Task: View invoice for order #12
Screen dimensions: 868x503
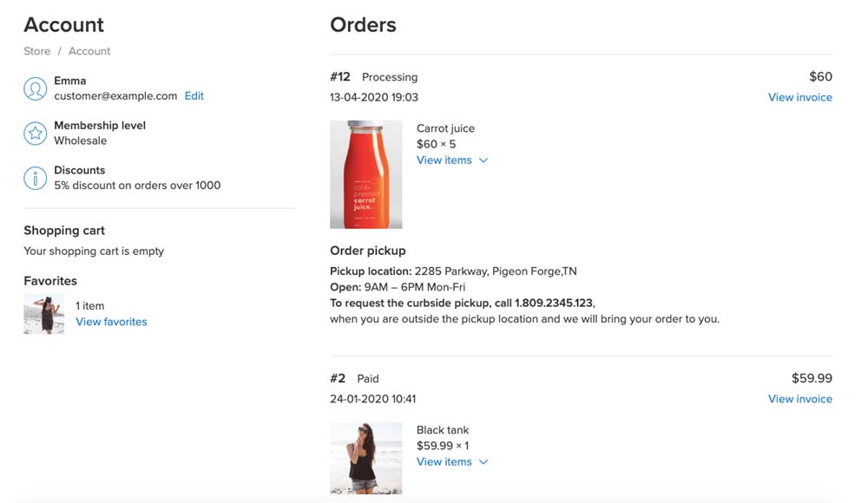Action: (800, 97)
